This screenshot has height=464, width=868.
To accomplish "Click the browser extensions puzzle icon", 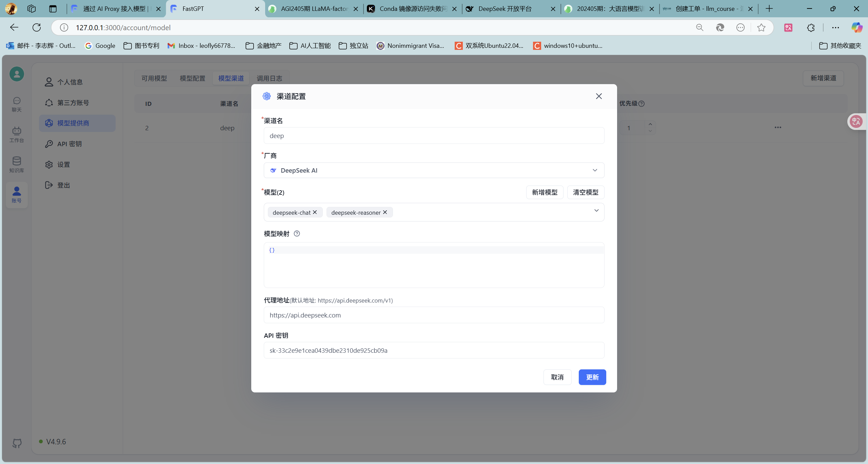I will pyautogui.click(x=811, y=28).
